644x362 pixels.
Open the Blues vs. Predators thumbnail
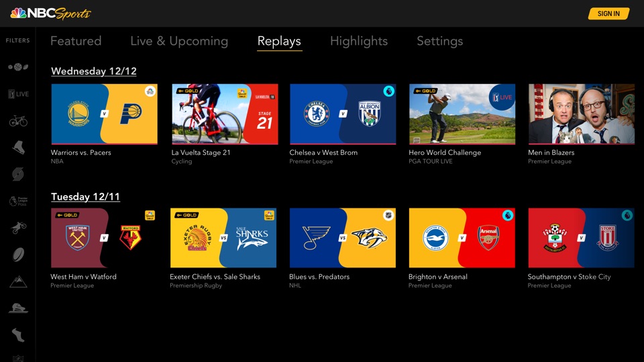343,238
